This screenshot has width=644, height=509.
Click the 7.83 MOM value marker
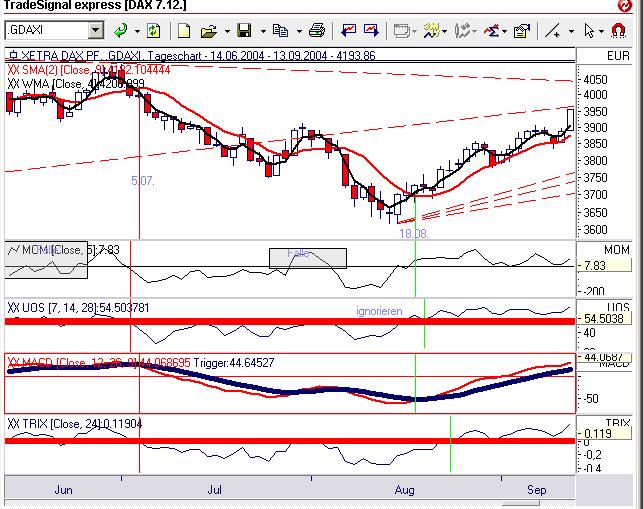coord(605,265)
